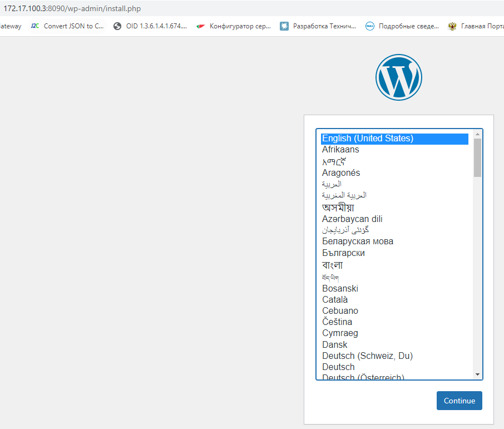504x429 pixels.
Task: Click the Continue button
Action: pos(459,401)
